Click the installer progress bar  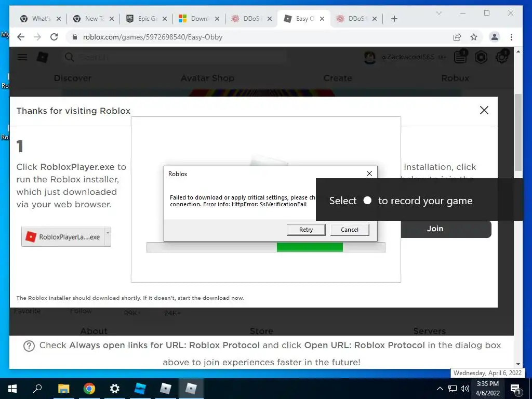click(x=265, y=247)
